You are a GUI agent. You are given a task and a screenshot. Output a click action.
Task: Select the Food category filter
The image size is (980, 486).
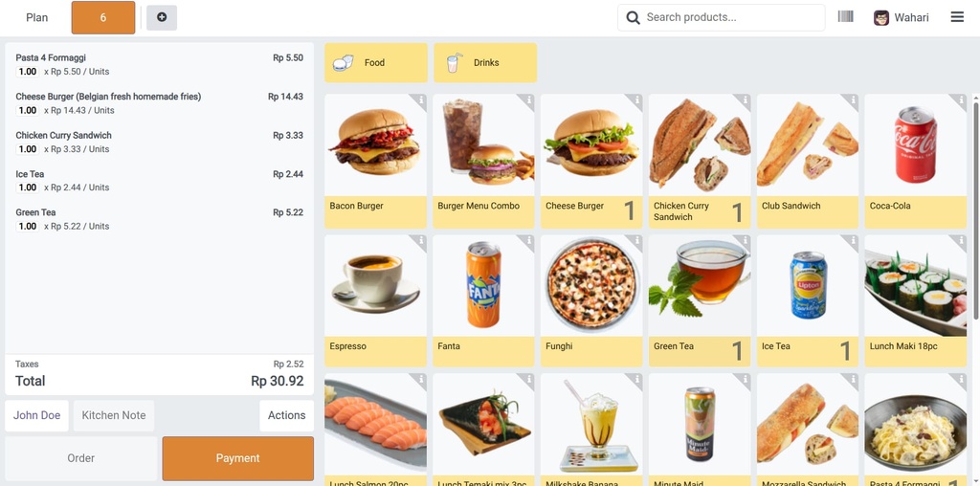(x=375, y=62)
